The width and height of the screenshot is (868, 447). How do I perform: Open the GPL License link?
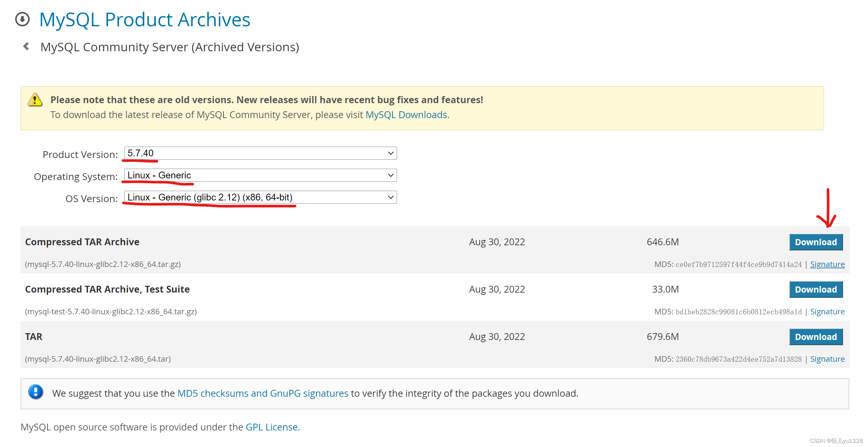tap(271, 427)
